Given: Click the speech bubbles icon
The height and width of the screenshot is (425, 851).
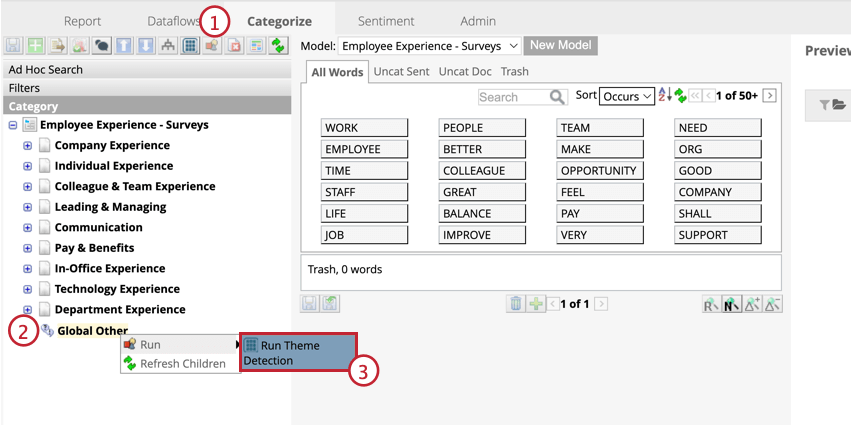Looking at the screenshot, I should point(101,46).
